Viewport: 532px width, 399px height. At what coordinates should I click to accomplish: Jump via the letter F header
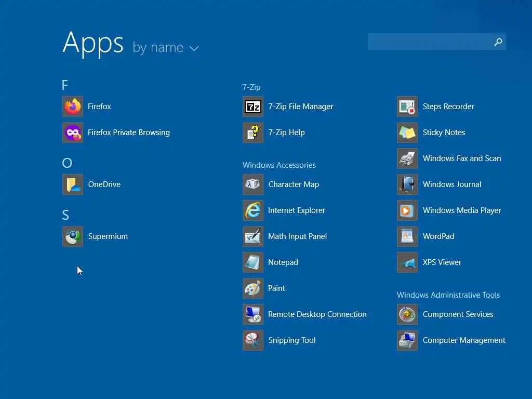[x=65, y=85]
